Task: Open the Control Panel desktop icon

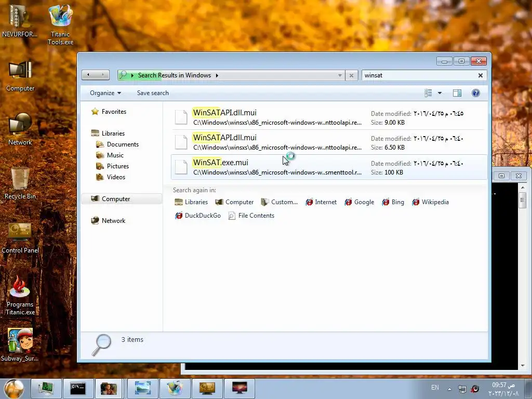Action: click(20, 237)
